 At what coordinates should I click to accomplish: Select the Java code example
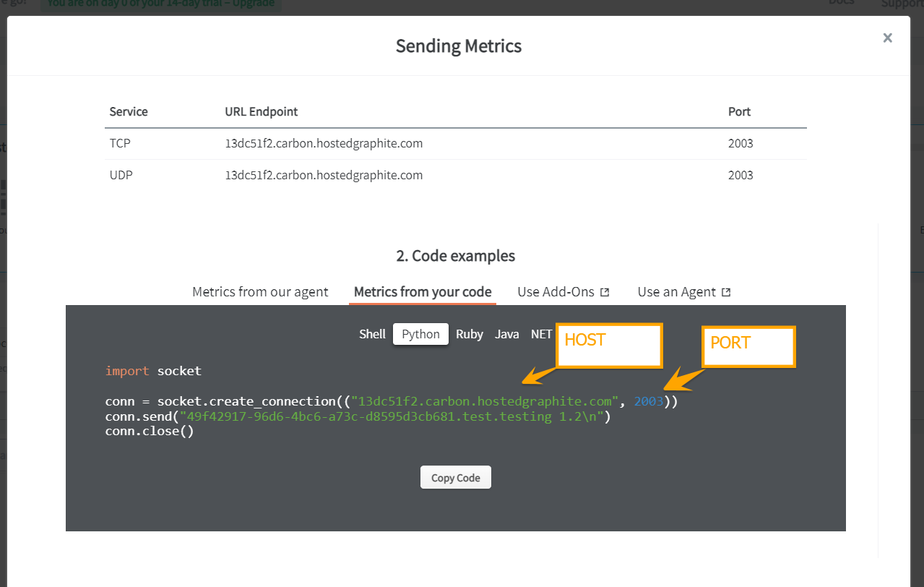tap(507, 334)
